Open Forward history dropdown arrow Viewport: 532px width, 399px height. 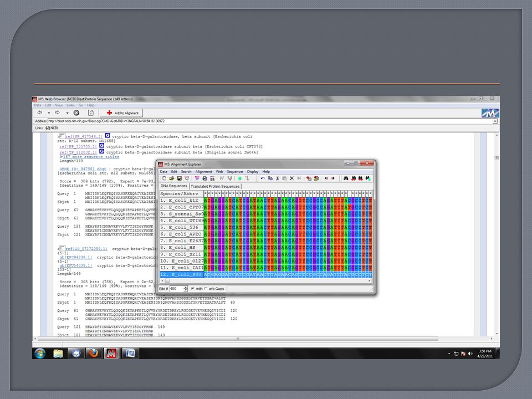pyautogui.click(x=67, y=113)
